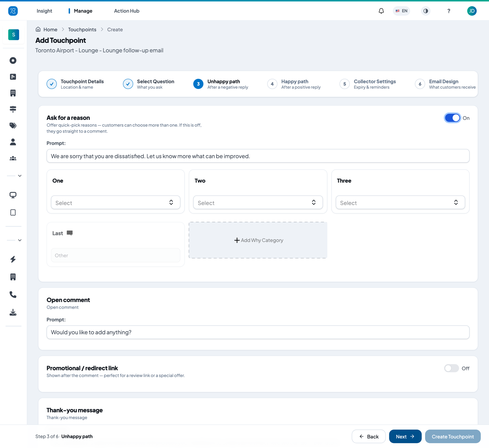Open the tags icon in the sidebar
This screenshot has width=489, height=448.
[x=13, y=126]
